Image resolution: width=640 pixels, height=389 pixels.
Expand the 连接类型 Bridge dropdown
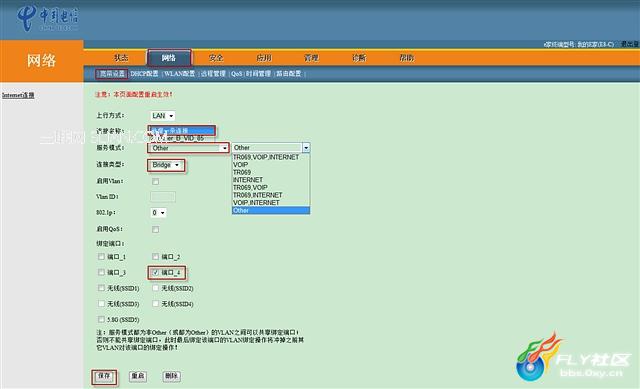coord(166,165)
